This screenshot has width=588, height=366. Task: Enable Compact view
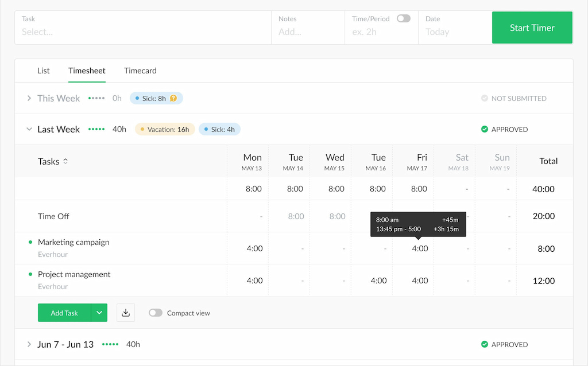[154, 313]
